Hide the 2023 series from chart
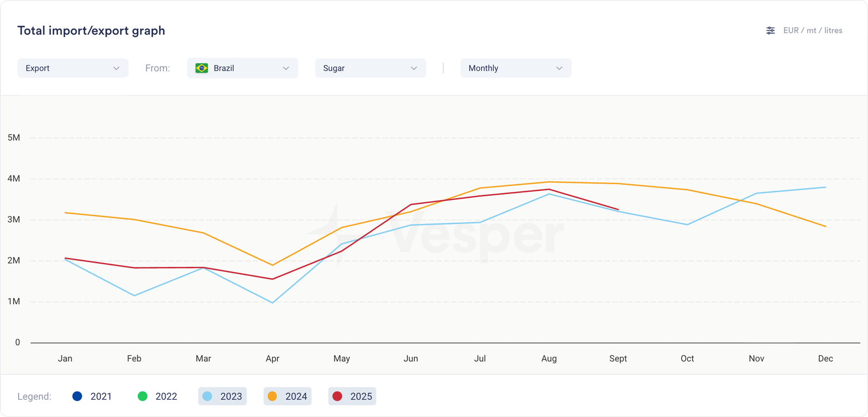The width and height of the screenshot is (868, 417). (x=222, y=396)
